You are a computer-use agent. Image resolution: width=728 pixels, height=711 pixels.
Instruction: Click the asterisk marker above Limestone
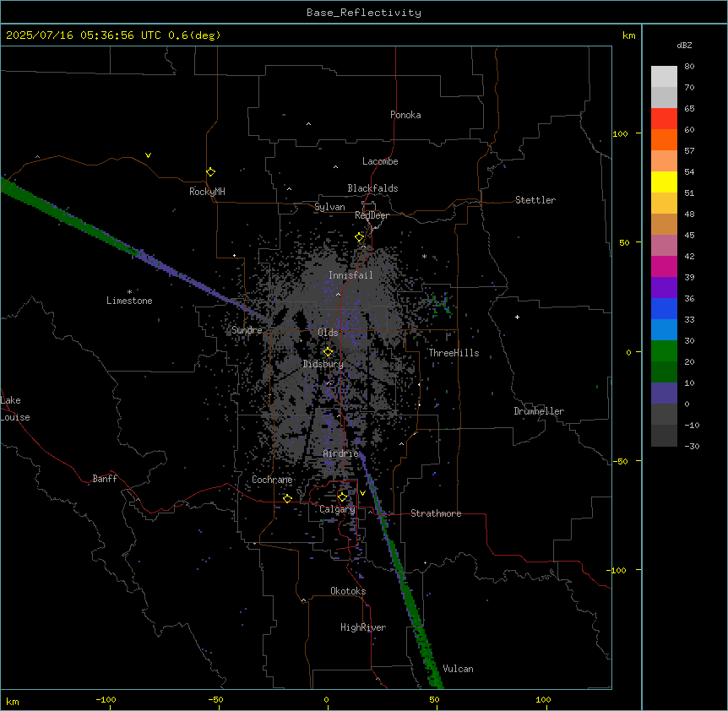(x=129, y=291)
